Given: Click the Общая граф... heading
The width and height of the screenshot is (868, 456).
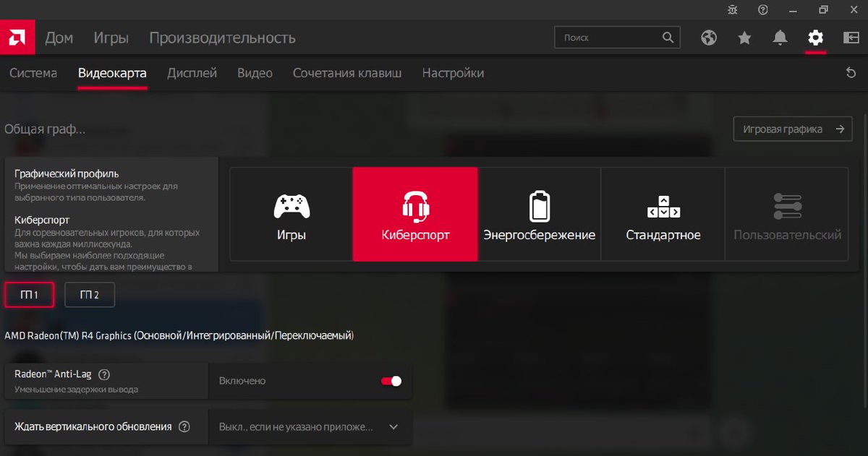Looking at the screenshot, I should click(45, 129).
